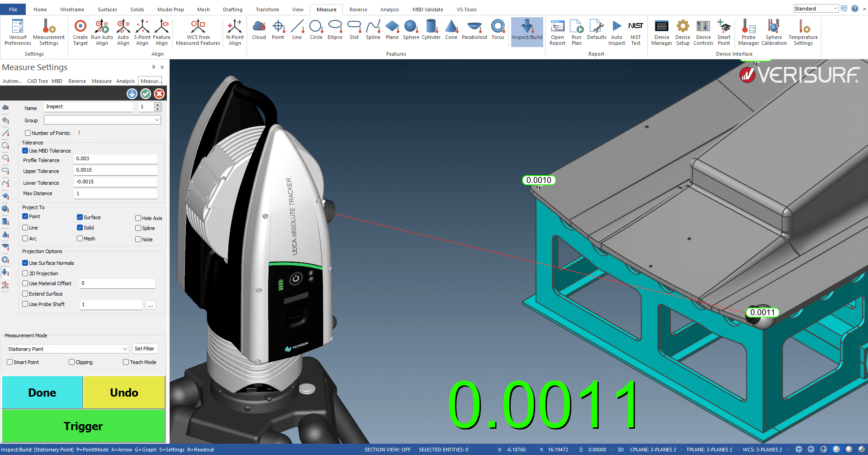This screenshot has width=868, height=455.
Task: Click Max Distance input field
Action: coord(115,193)
